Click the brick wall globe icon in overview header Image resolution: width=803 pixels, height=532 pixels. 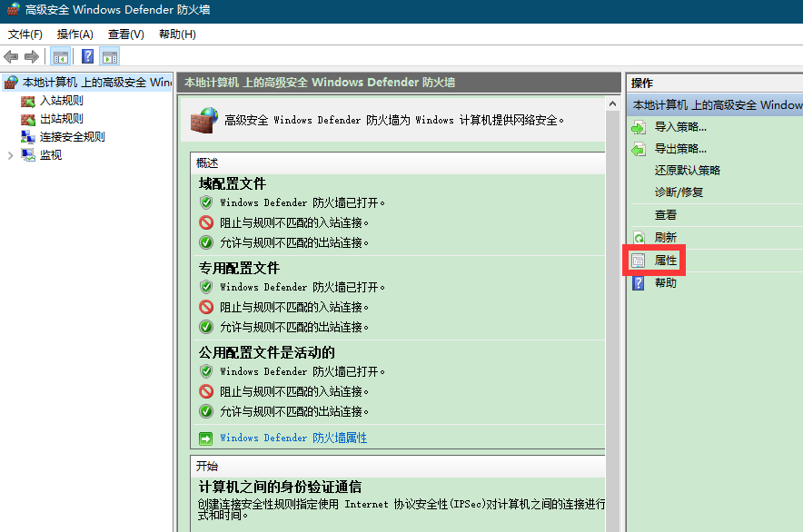point(203,121)
